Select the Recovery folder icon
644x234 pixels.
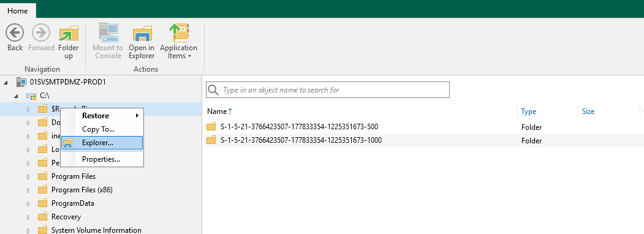[x=43, y=217]
